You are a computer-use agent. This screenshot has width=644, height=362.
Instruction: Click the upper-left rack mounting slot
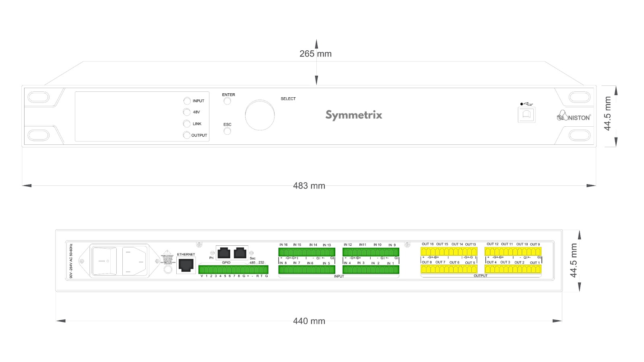point(39,97)
